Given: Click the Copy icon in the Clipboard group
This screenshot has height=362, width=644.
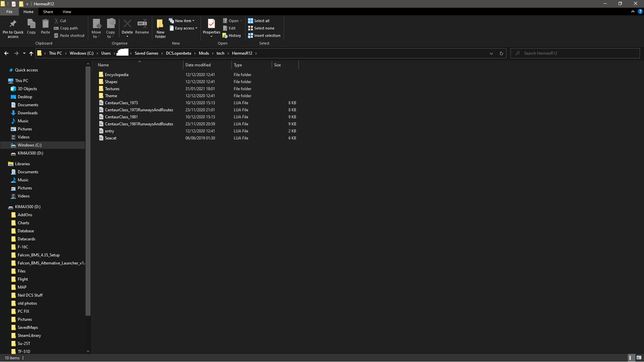Looking at the screenshot, I should click(31, 24).
